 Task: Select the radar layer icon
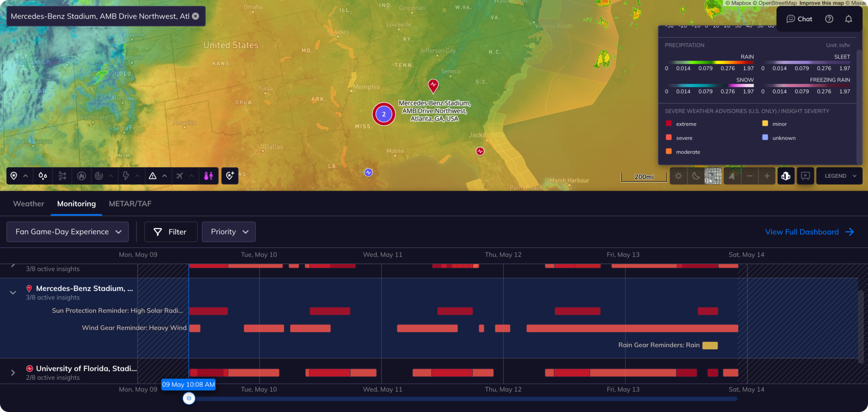coord(99,176)
